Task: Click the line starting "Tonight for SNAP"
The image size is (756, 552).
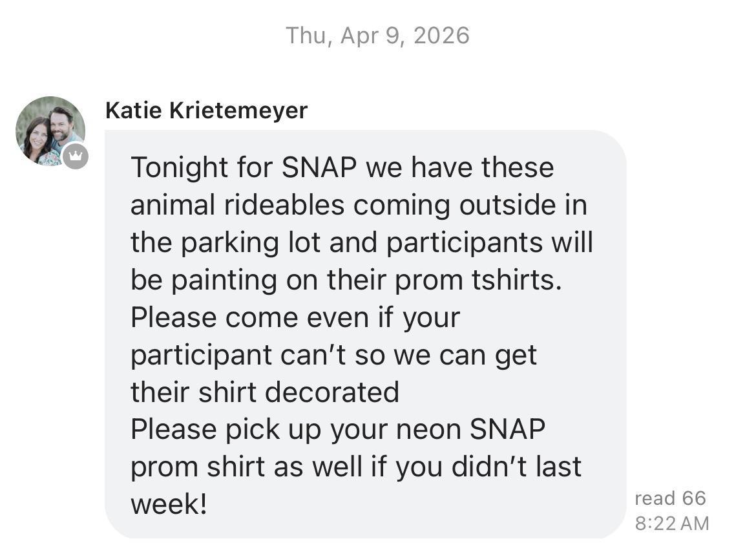Action: [342, 168]
